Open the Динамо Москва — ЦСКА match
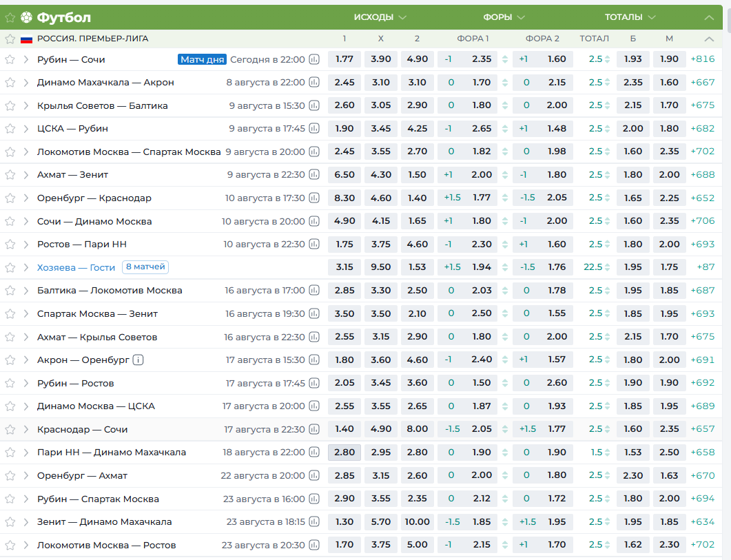731x560 pixels. [96, 406]
